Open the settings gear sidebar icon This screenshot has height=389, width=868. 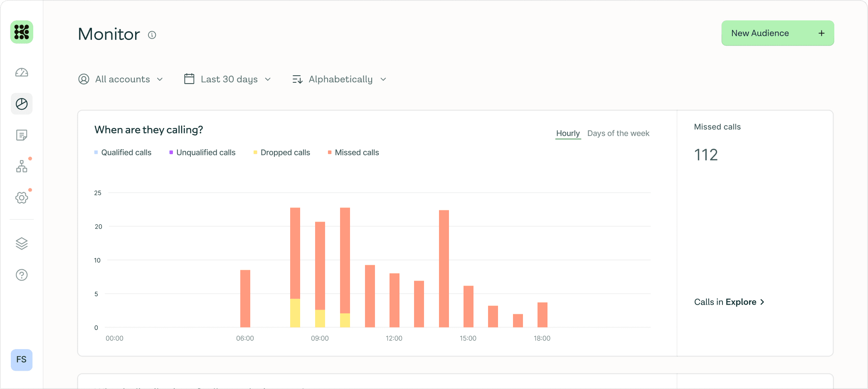[22, 197]
